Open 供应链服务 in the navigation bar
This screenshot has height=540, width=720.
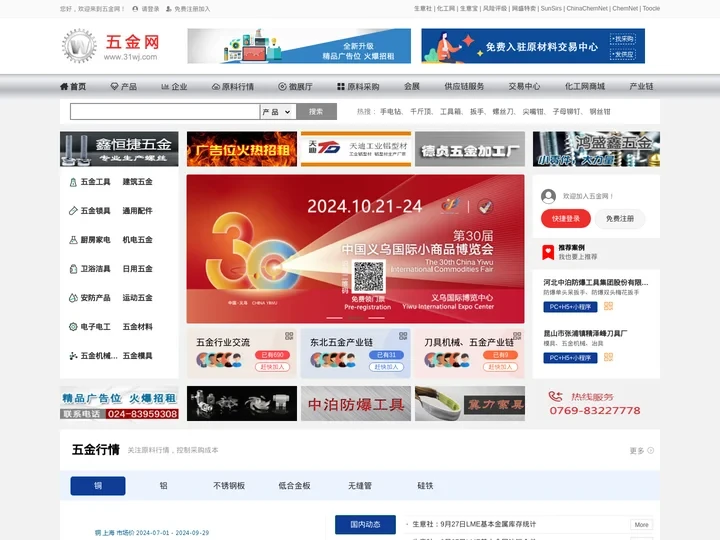click(x=464, y=86)
